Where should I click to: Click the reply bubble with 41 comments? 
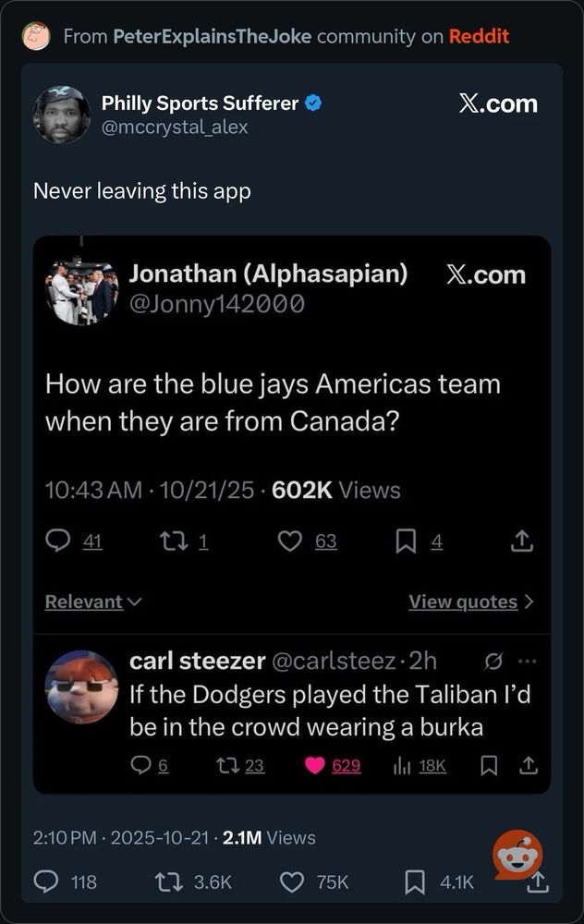pos(57,541)
